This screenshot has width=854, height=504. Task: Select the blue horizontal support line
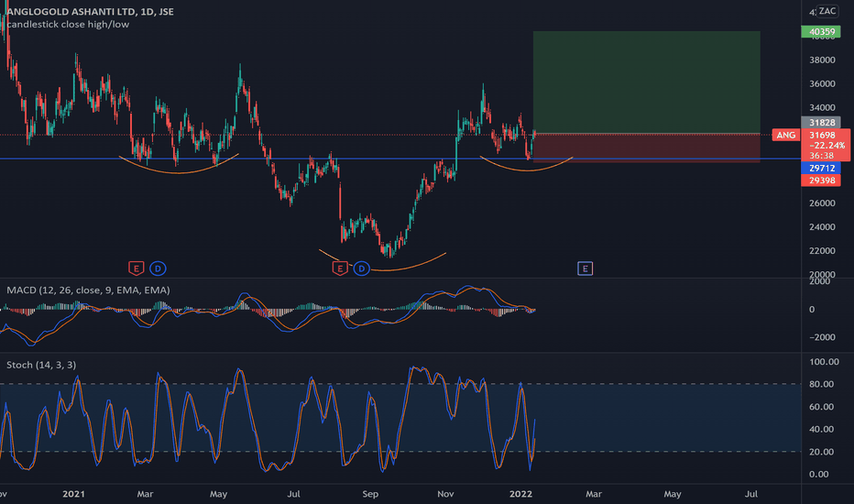click(400, 159)
